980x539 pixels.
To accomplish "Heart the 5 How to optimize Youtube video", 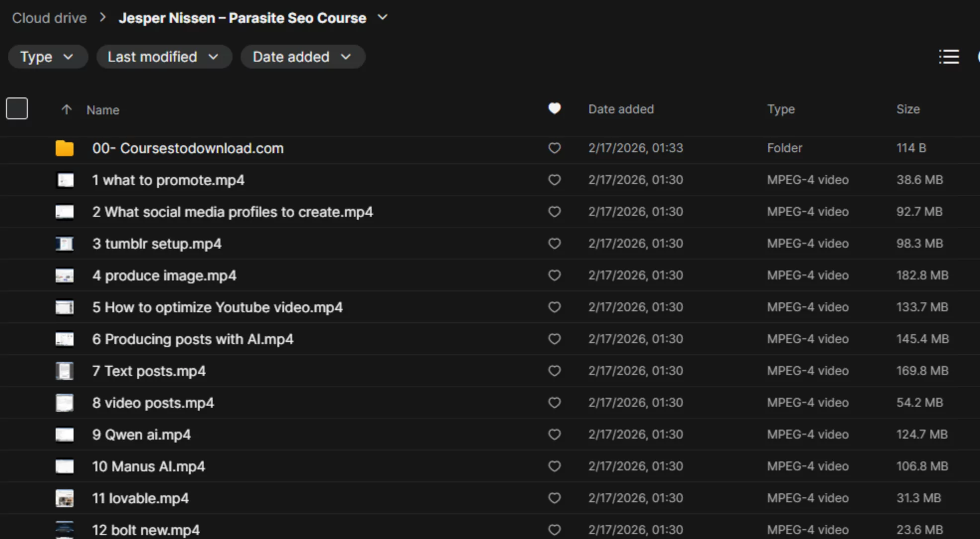I will [555, 307].
